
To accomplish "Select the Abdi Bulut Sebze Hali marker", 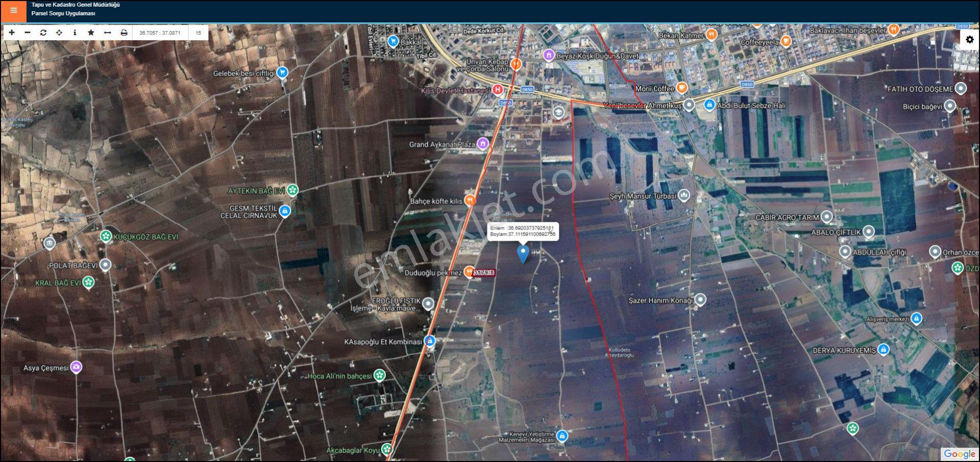I will 709,105.
